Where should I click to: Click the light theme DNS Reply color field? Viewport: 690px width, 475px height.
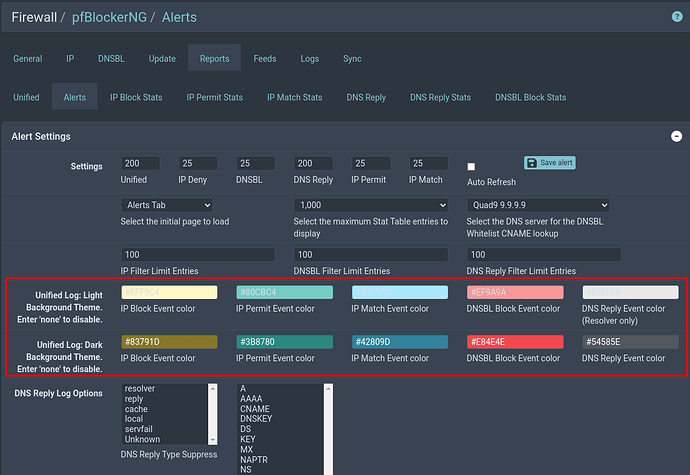630,292
